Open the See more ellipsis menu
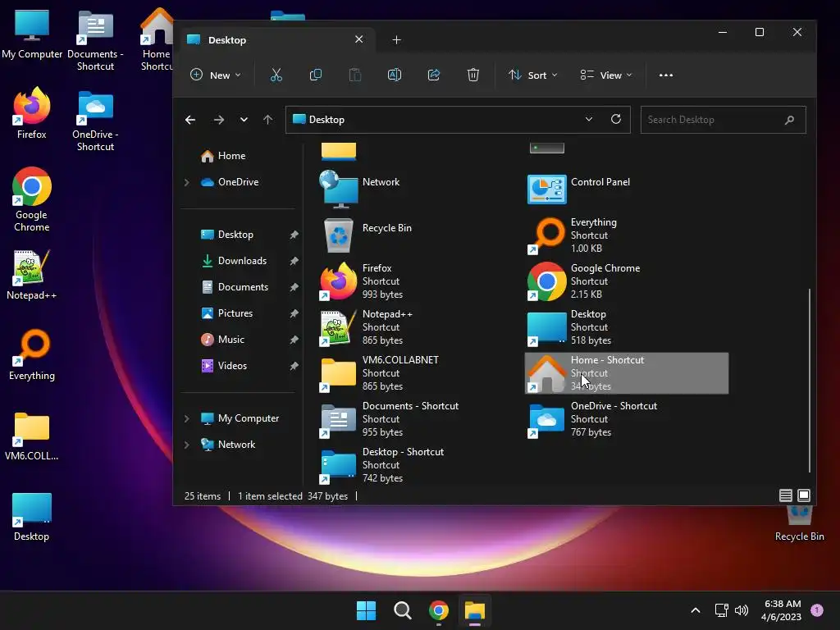Screen dimensions: 840x630 point(666,75)
